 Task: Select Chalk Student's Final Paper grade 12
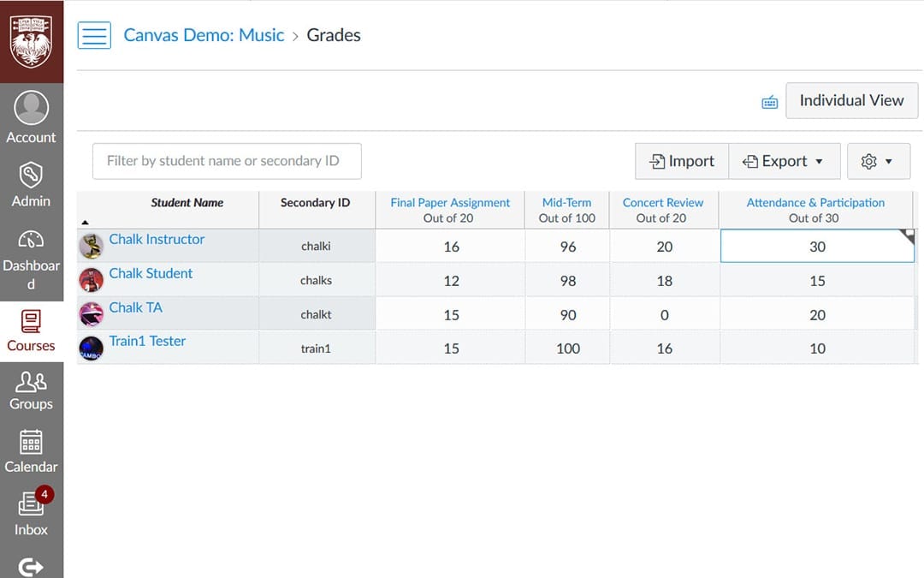450,280
